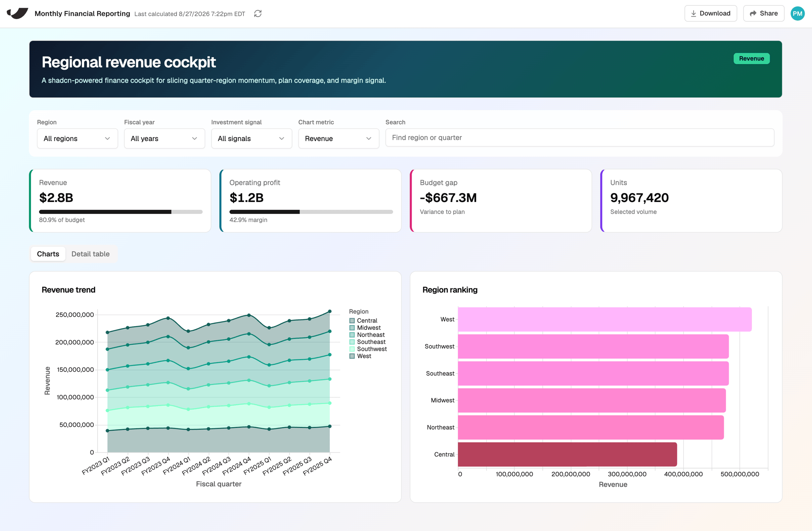Click the app logo icon
The width and height of the screenshot is (812, 531).
(x=17, y=13)
